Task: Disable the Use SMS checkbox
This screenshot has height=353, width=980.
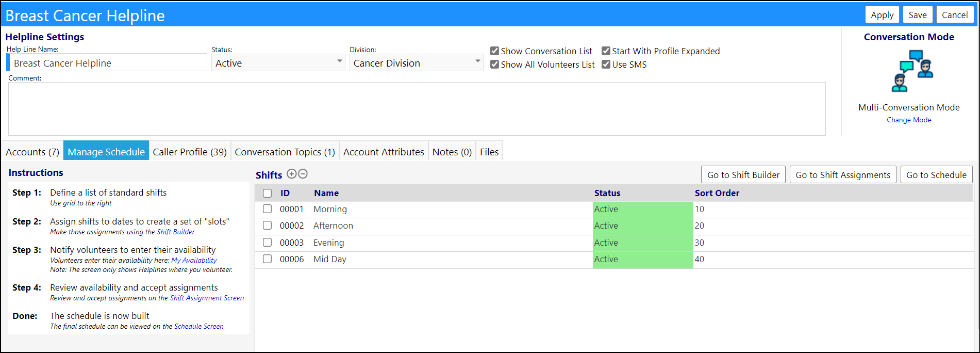Action: pyautogui.click(x=606, y=64)
